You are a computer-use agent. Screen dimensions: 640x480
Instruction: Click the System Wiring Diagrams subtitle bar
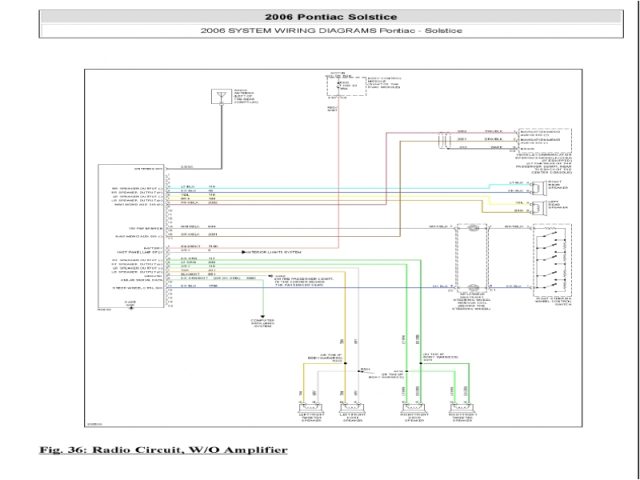tap(330, 33)
